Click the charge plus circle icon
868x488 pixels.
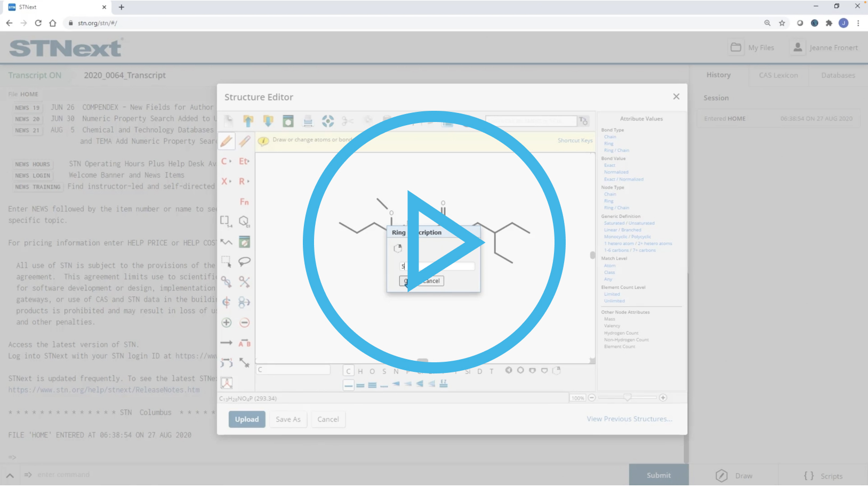(x=226, y=322)
